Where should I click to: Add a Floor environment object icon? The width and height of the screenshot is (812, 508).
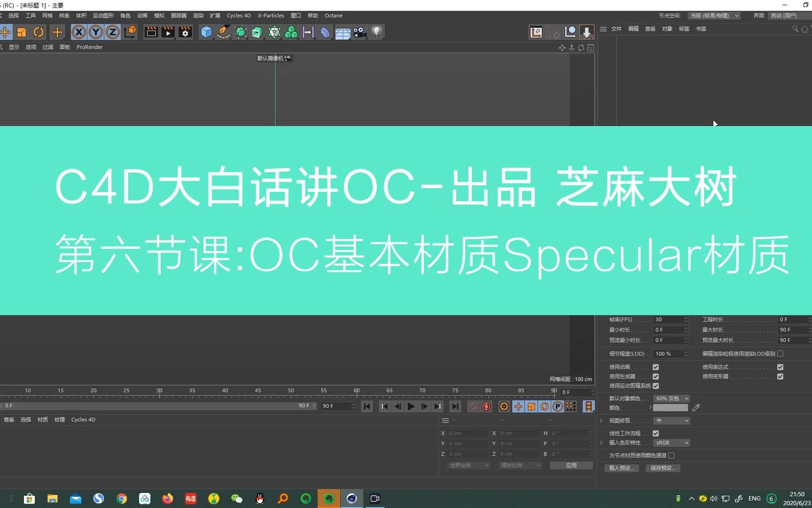(343, 32)
